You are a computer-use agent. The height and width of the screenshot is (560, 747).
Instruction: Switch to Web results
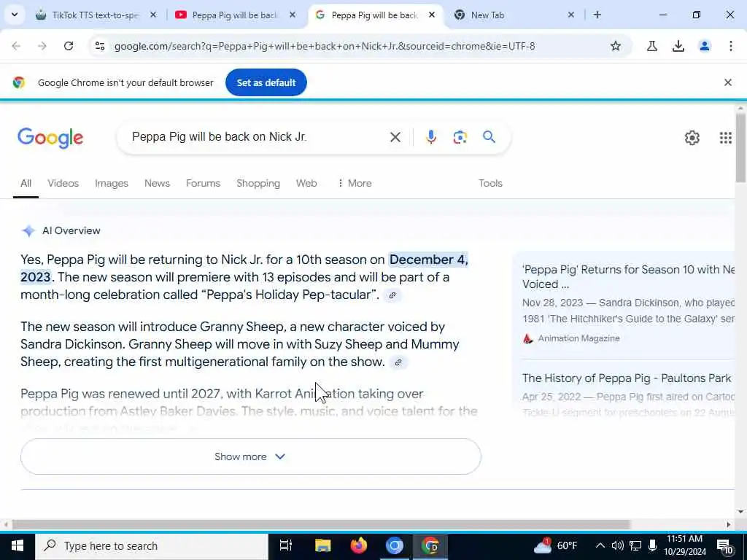point(306,183)
